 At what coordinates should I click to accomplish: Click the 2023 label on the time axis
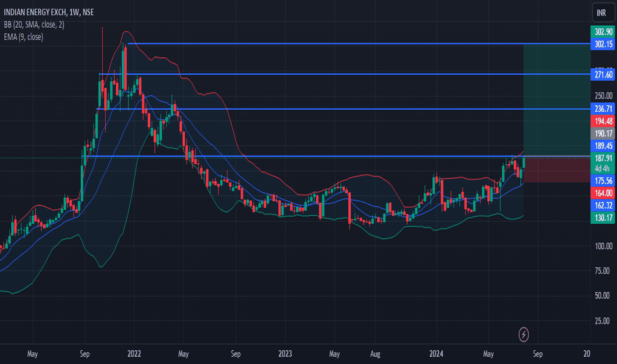[285, 354]
